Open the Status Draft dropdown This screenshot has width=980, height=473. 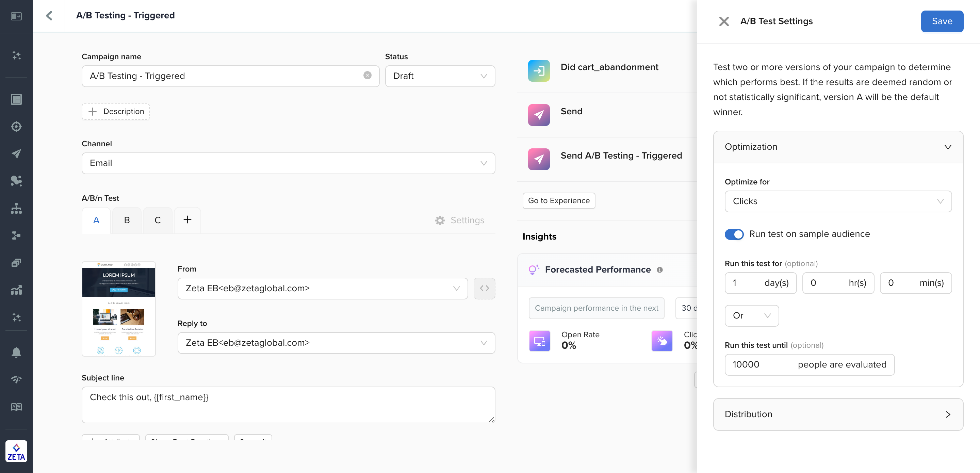pos(440,76)
